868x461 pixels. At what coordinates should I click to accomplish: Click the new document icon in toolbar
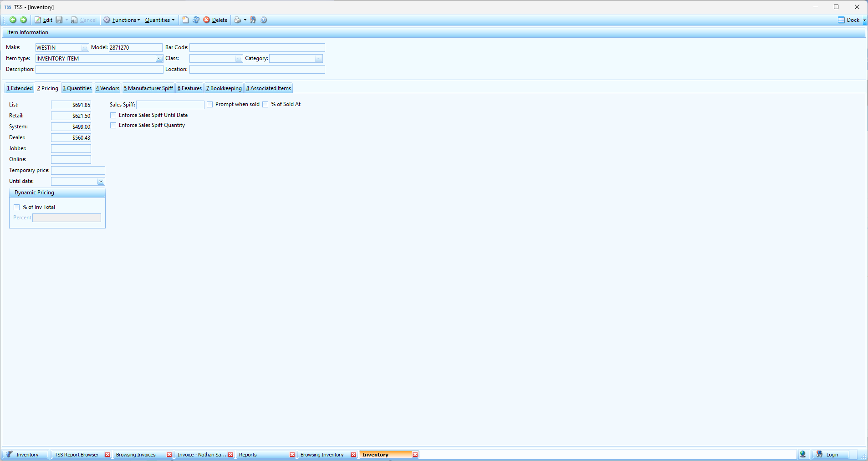coord(185,20)
